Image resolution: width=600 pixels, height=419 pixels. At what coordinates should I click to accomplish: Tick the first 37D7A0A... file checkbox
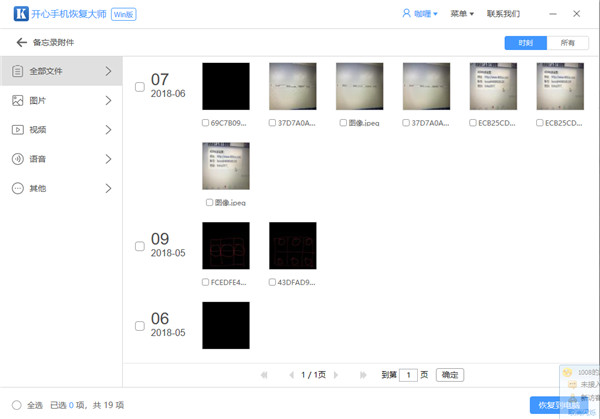pyautogui.click(x=272, y=123)
